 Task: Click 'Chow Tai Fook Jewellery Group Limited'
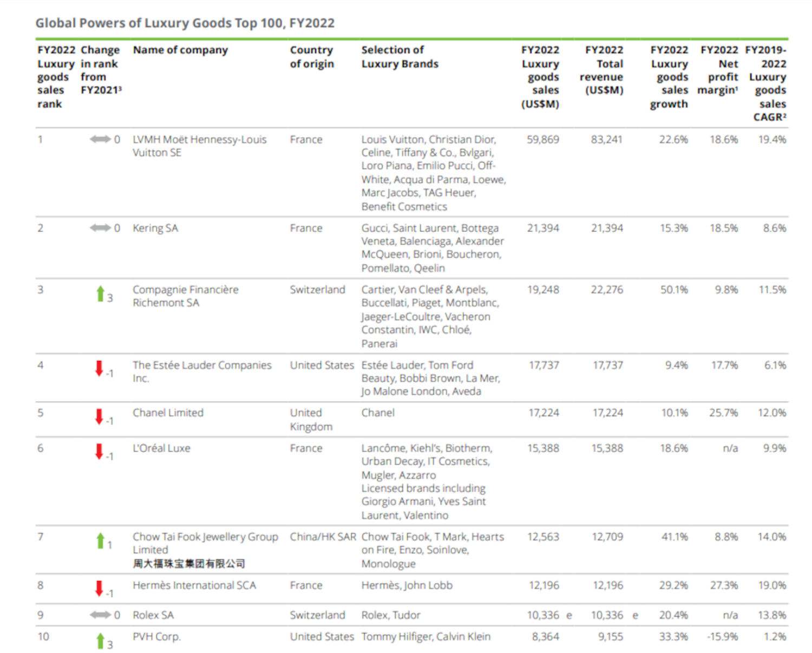(206, 543)
